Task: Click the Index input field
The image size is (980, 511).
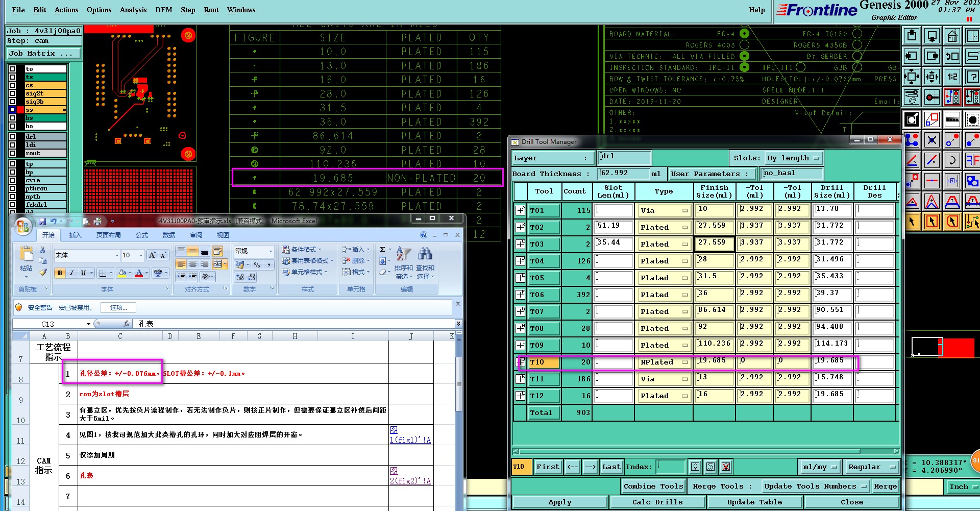Action: point(671,467)
